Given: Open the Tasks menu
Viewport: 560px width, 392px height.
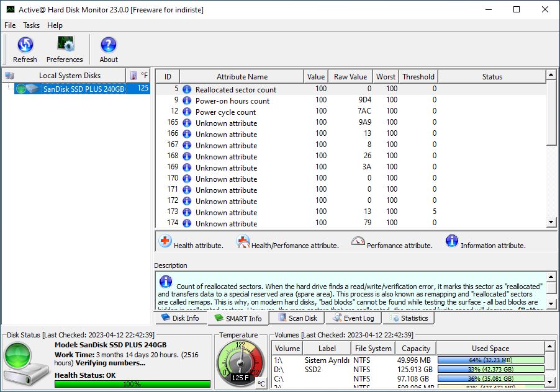Looking at the screenshot, I should pos(32,25).
